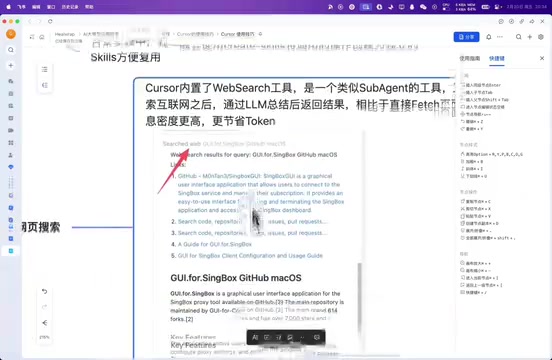Screen dimensions: 552x360
Task: Open the 飞书 menu in menu bar
Action: pos(21,7)
